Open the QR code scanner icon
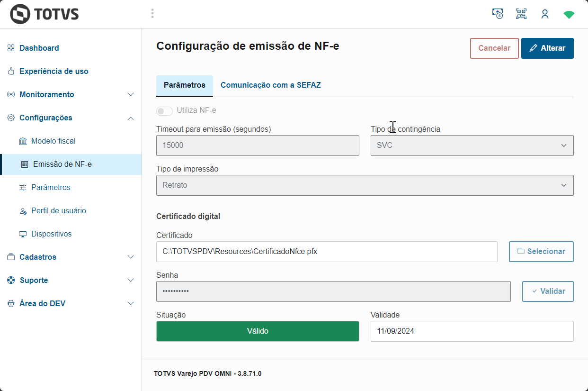Viewport: 588px width, 391px height. pos(521,14)
